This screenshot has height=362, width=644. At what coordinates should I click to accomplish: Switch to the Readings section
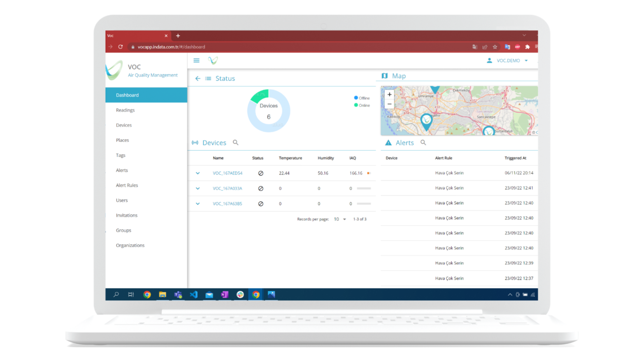[x=125, y=110]
